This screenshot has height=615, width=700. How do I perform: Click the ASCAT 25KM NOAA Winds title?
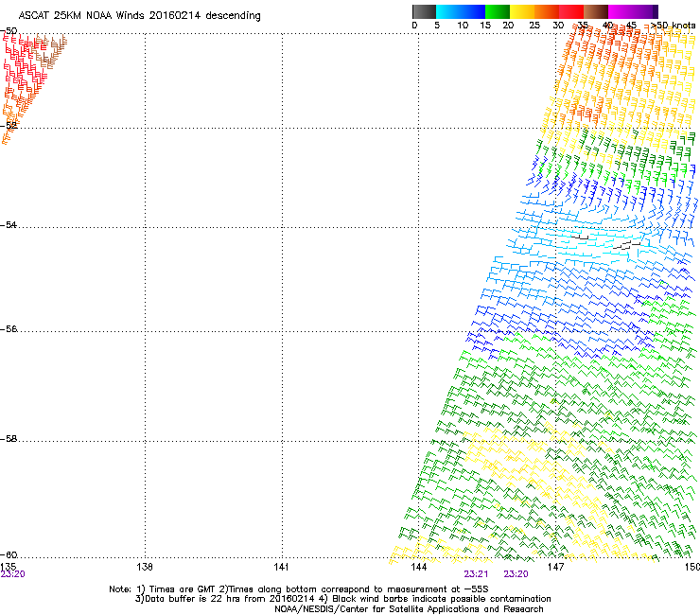[x=139, y=15]
